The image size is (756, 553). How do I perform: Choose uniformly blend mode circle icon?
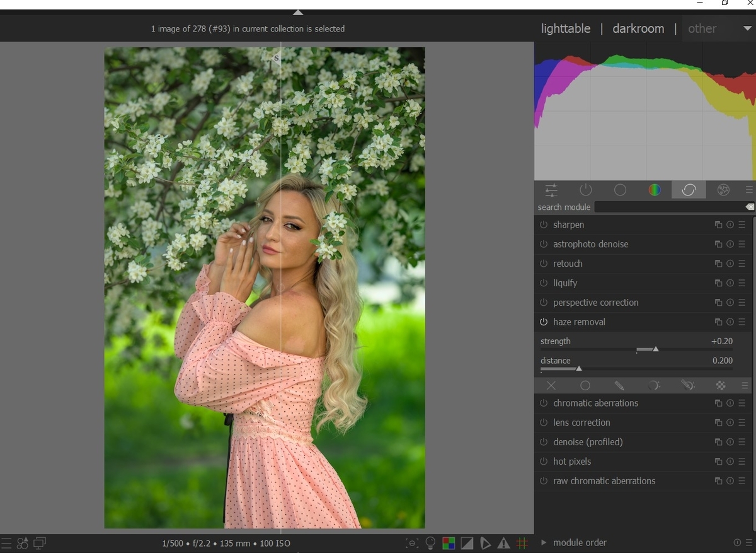point(585,385)
